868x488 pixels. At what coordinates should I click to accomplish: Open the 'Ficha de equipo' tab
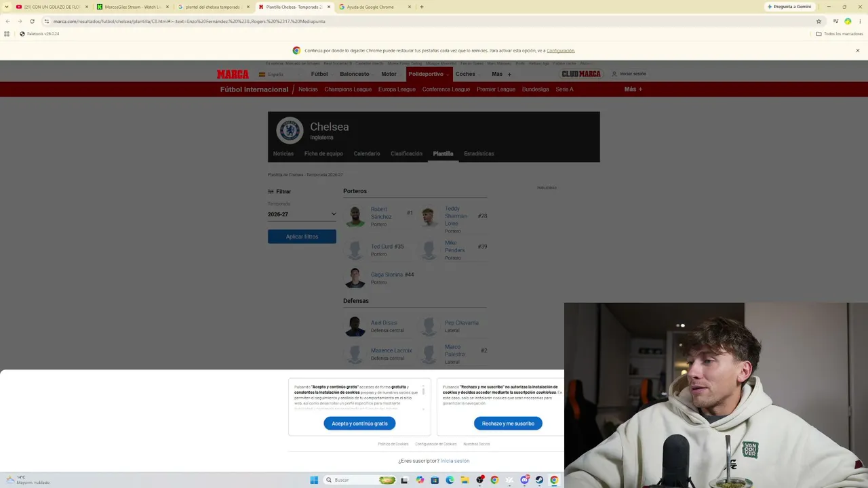323,154
